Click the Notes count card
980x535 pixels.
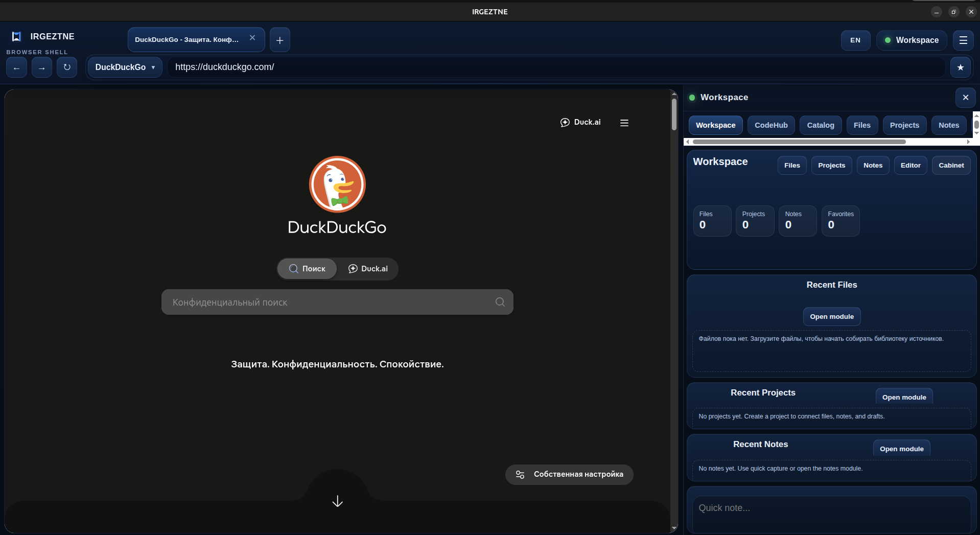tap(798, 221)
